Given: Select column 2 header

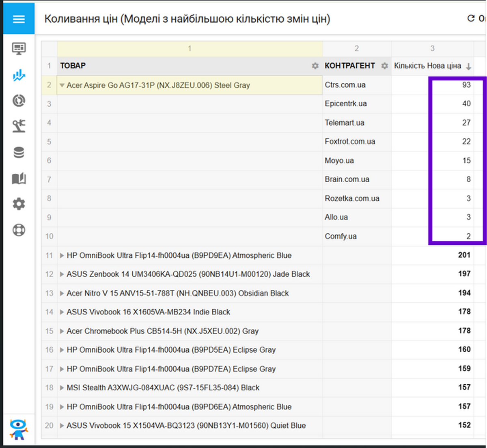Looking at the screenshot, I should point(356,49).
